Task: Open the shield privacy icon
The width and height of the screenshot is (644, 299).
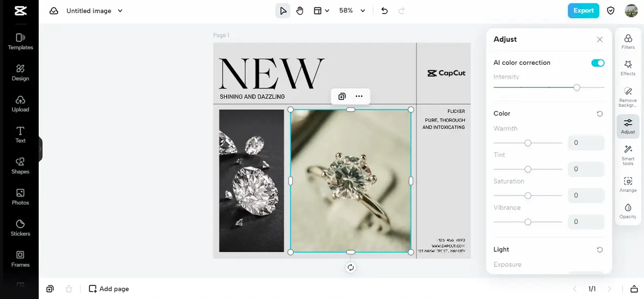Action: pos(611,11)
